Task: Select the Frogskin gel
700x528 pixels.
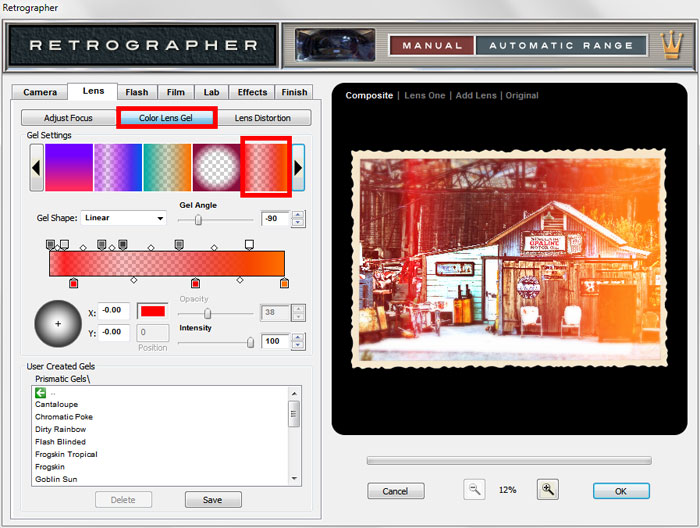Action: 50,467
